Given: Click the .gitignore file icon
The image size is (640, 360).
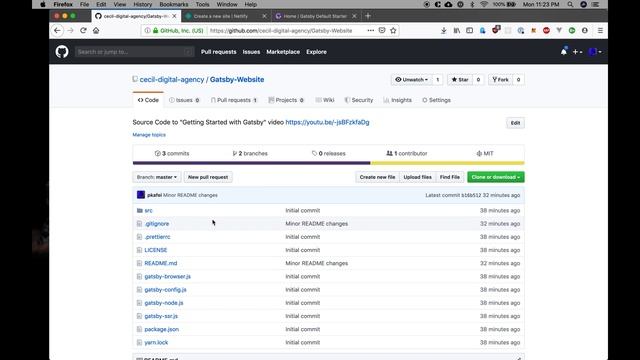Looking at the screenshot, I should pyautogui.click(x=140, y=224).
